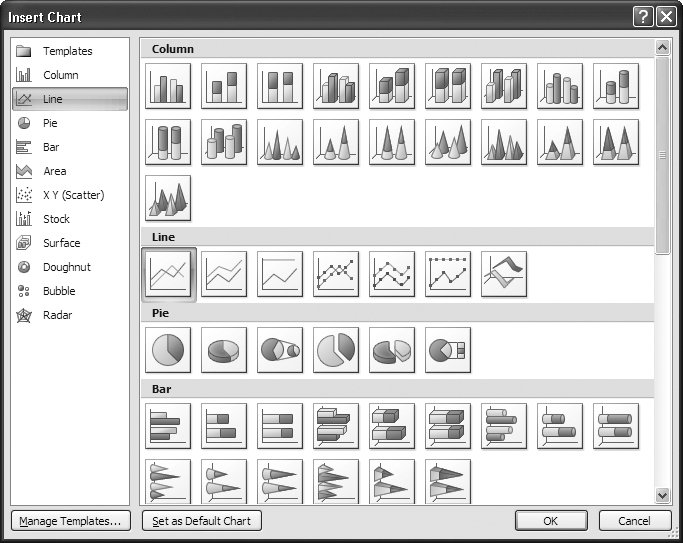Pick the 3-D pie chart icon

tap(224, 349)
